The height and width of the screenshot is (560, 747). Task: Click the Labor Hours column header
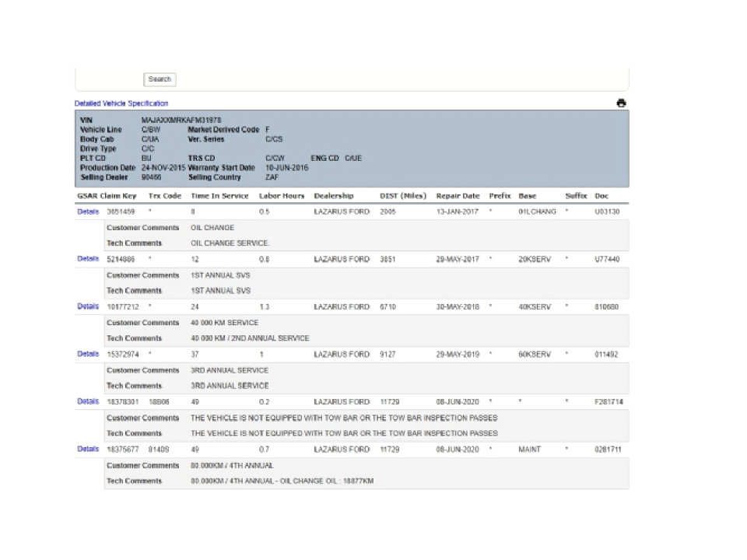pyautogui.click(x=282, y=196)
